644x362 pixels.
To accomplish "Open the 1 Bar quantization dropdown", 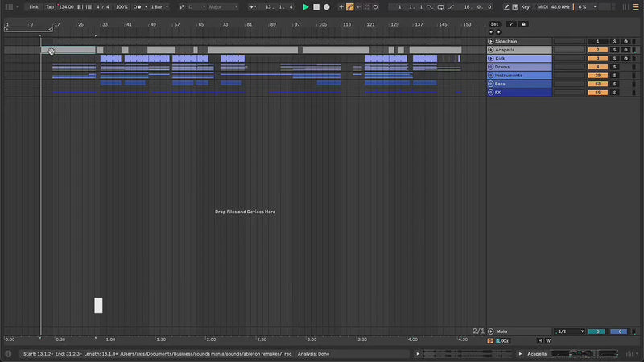I will [158, 6].
